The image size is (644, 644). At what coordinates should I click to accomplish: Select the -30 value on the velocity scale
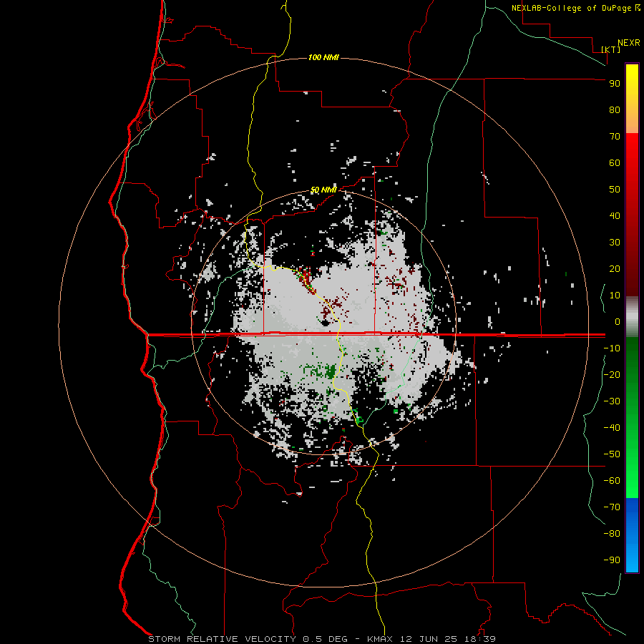(612, 401)
